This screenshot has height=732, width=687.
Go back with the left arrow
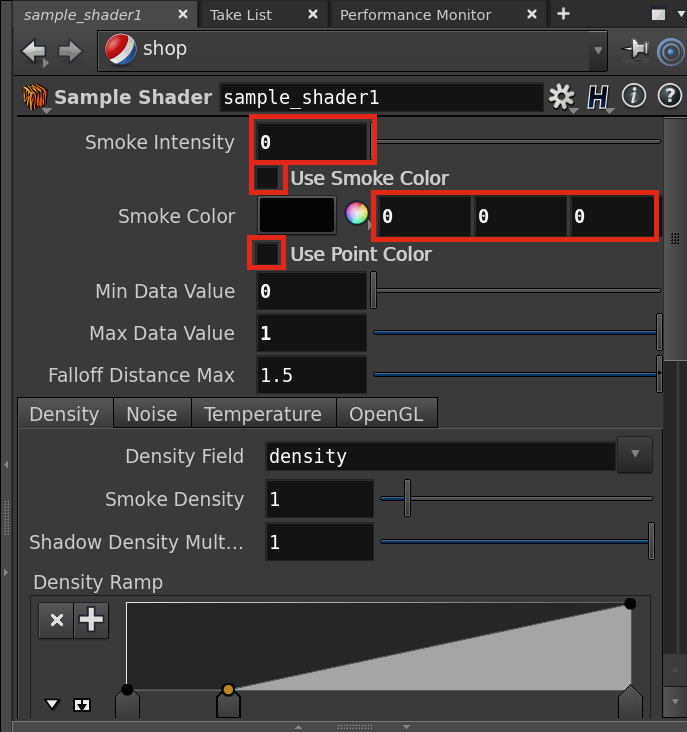coord(34,51)
